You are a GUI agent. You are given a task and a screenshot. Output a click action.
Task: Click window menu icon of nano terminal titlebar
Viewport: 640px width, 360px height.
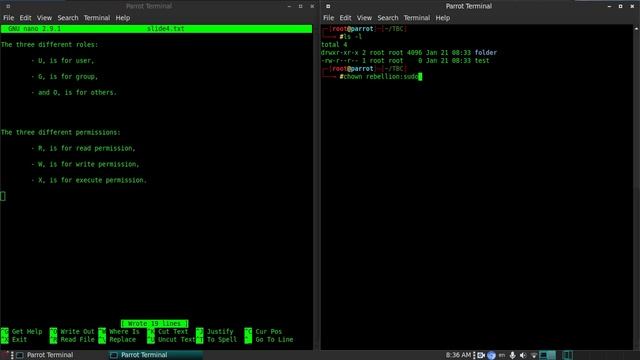8,6
